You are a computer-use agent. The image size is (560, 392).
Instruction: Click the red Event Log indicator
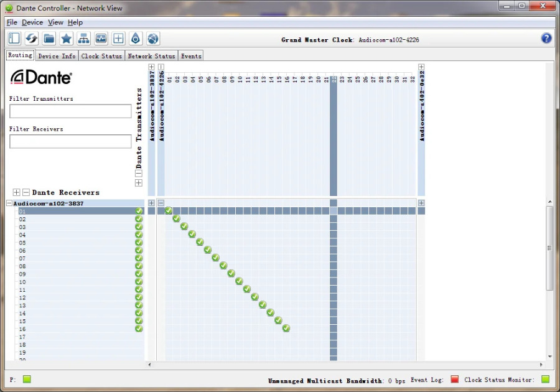point(454,379)
